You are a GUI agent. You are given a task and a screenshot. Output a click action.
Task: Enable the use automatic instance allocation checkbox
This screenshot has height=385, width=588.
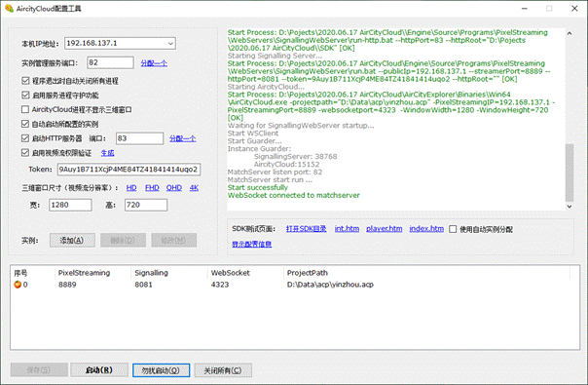click(453, 229)
